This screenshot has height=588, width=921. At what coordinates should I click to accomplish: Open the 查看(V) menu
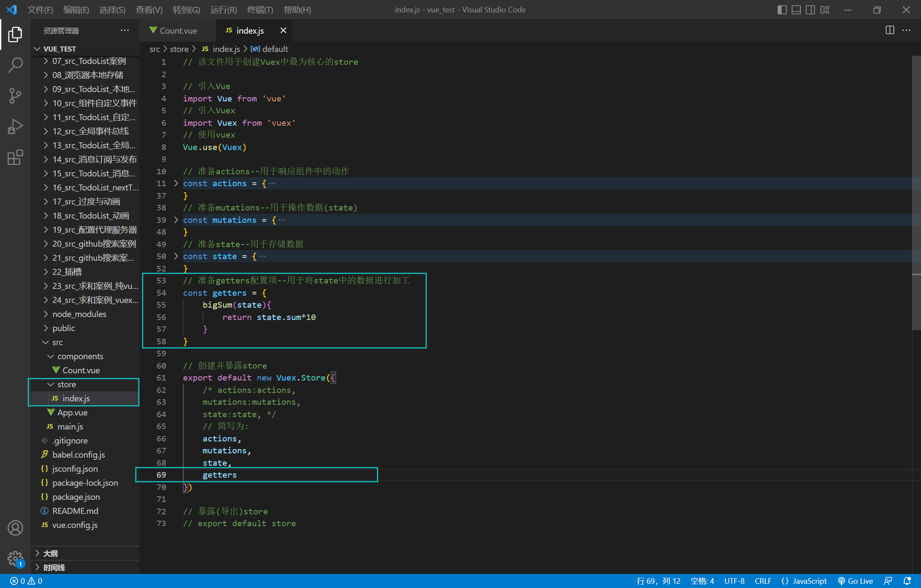click(x=149, y=9)
